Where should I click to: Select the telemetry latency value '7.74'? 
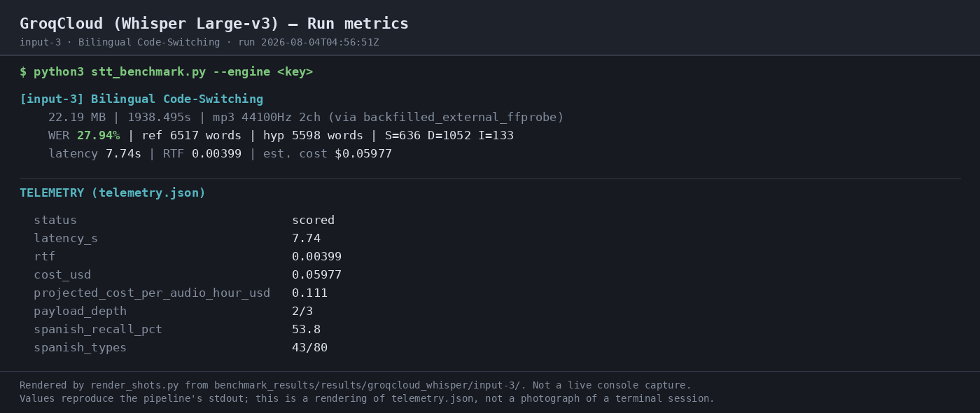306,239
